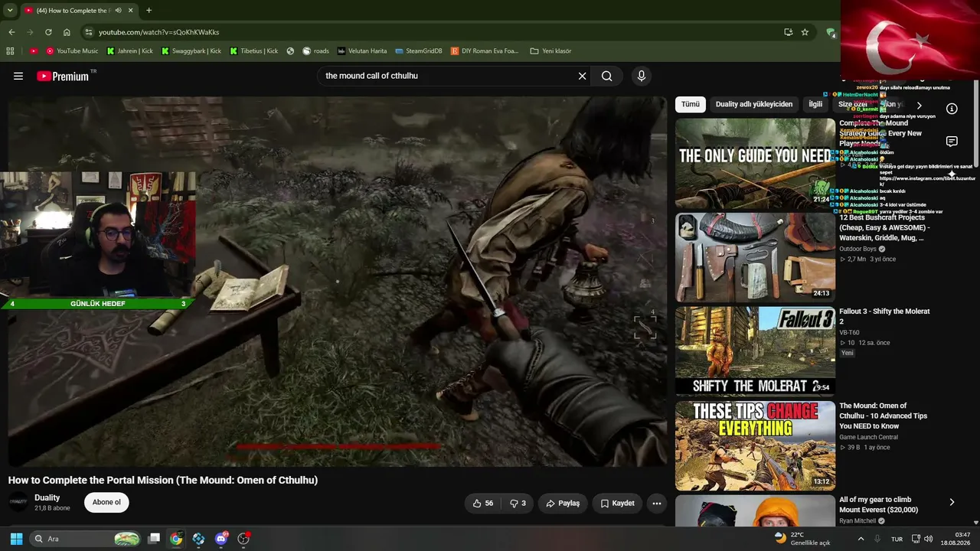Open the Outdoor Boys channel name
This screenshot has height=551, width=980.
tap(858, 249)
